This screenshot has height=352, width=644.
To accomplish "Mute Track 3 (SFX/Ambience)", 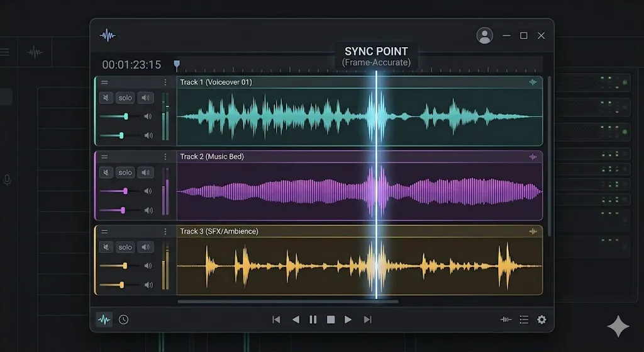I will 106,247.
